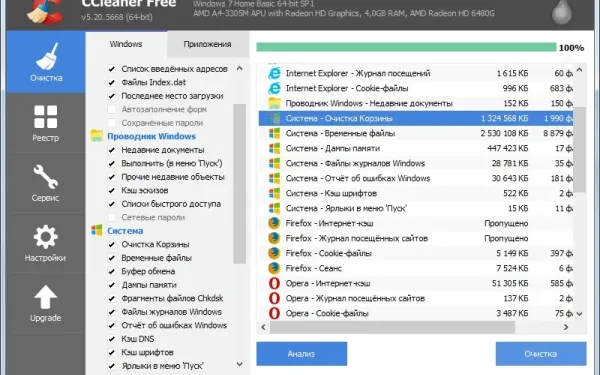Screen dimensions: 600x375
Task: Click the green analysis progress bar
Action: click(406, 47)
